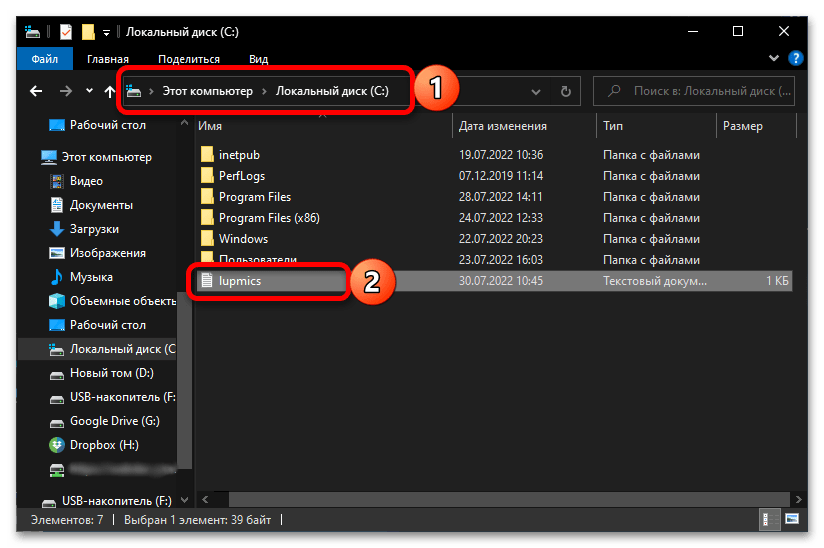Viewport: 824px width, 548px height.
Task: Open the Файл menu
Action: [44, 59]
